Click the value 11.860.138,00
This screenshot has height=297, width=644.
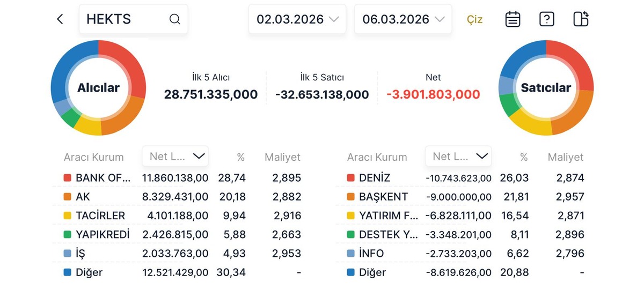[x=175, y=178]
